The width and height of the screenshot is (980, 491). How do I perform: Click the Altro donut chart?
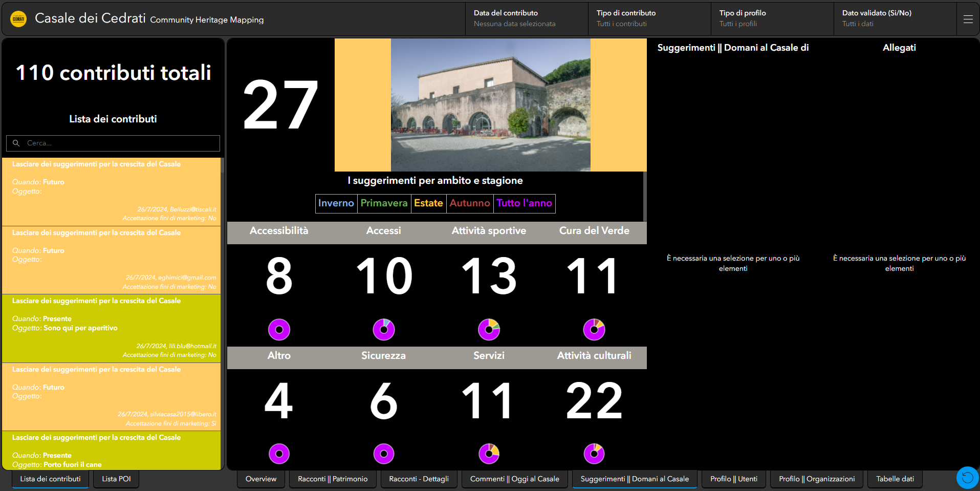click(x=279, y=454)
